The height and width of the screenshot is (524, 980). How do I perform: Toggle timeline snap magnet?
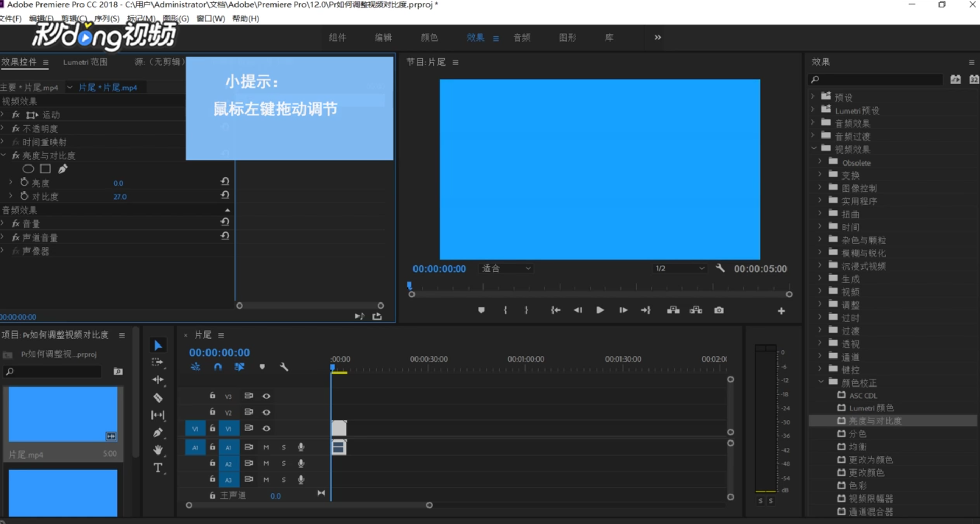pos(218,367)
